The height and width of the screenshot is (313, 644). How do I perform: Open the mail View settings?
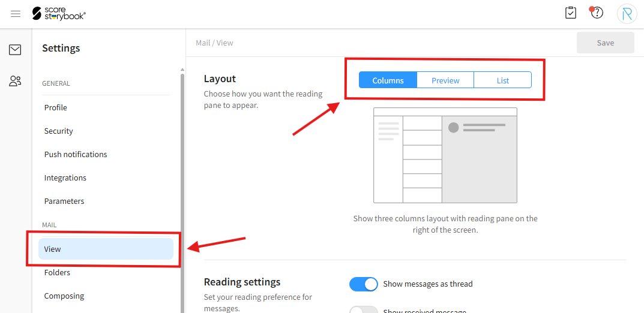(106, 249)
